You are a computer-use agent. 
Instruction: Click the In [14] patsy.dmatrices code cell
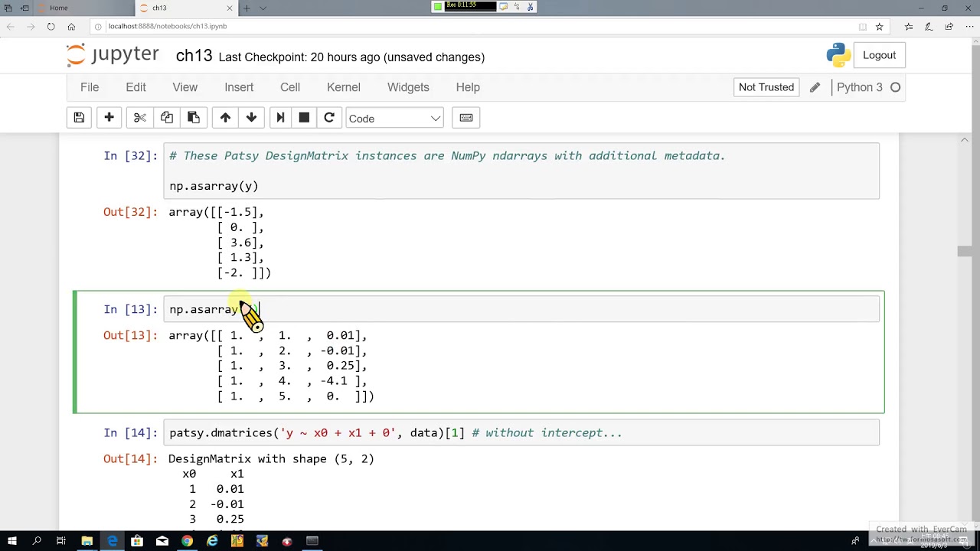click(x=521, y=433)
